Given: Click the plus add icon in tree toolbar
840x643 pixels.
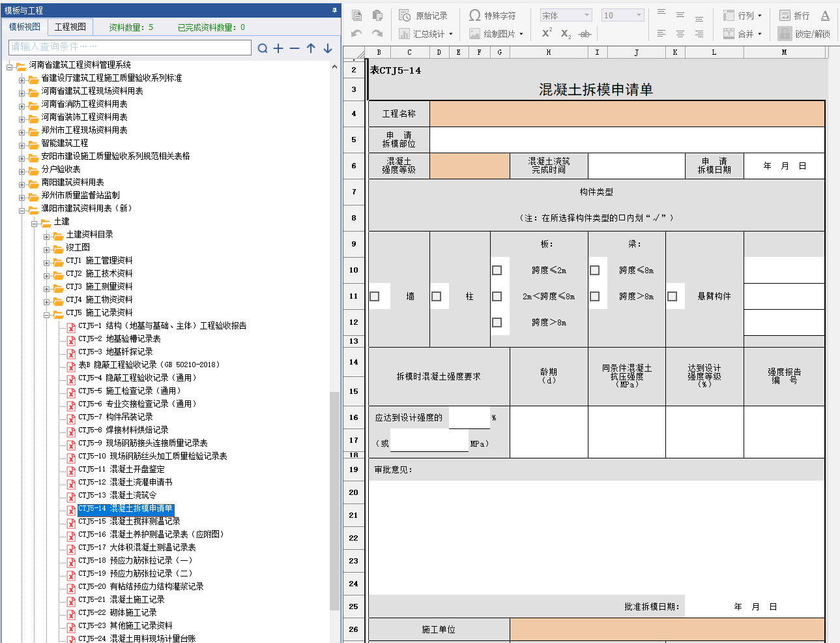Looking at the screenshot, I should tap(278, 48).
